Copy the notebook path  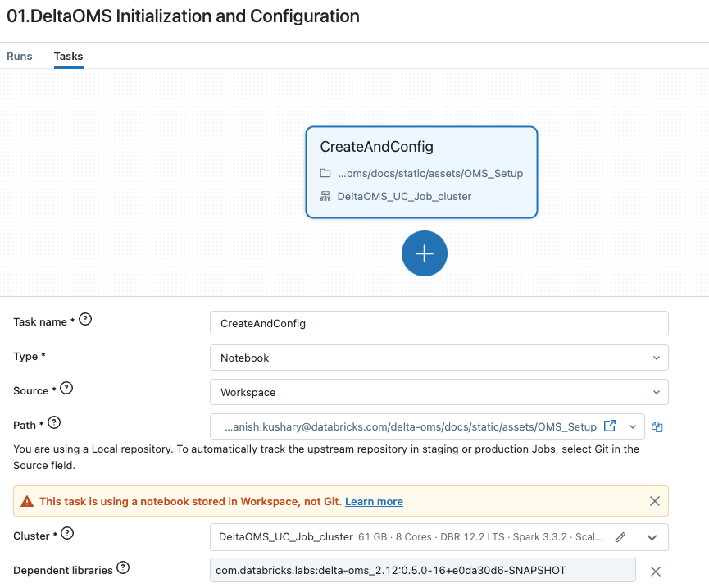[x=657, y=426]
